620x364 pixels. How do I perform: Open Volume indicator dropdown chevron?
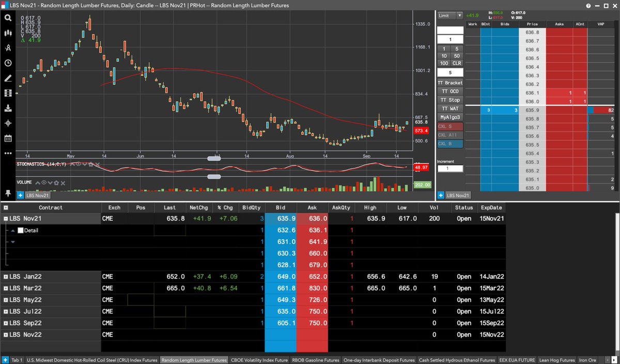click(50, 183)
